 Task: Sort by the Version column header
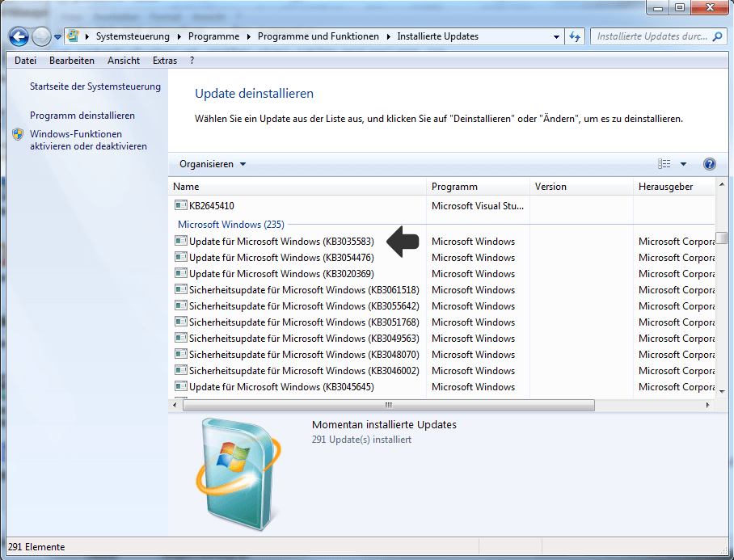pos(581,187)
